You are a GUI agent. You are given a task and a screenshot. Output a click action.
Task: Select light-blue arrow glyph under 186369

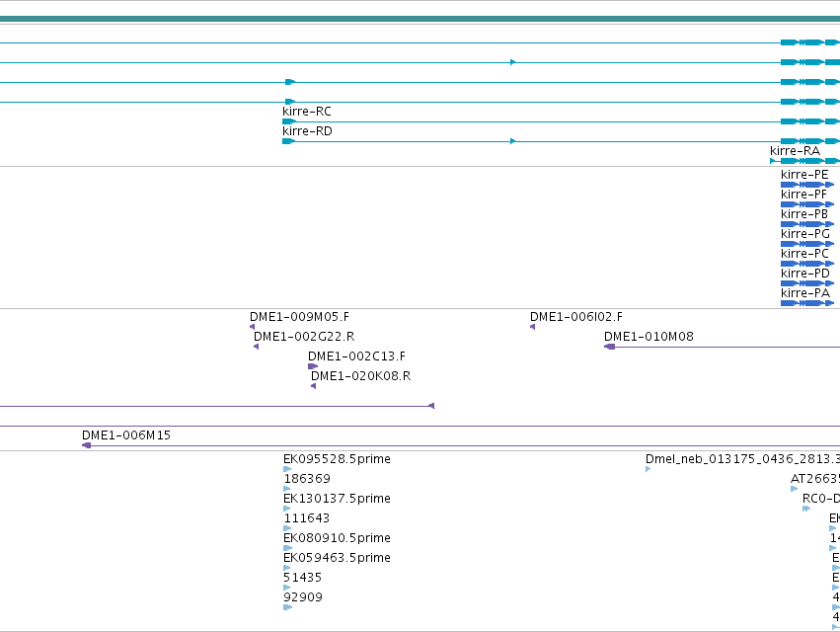point(286,489)
